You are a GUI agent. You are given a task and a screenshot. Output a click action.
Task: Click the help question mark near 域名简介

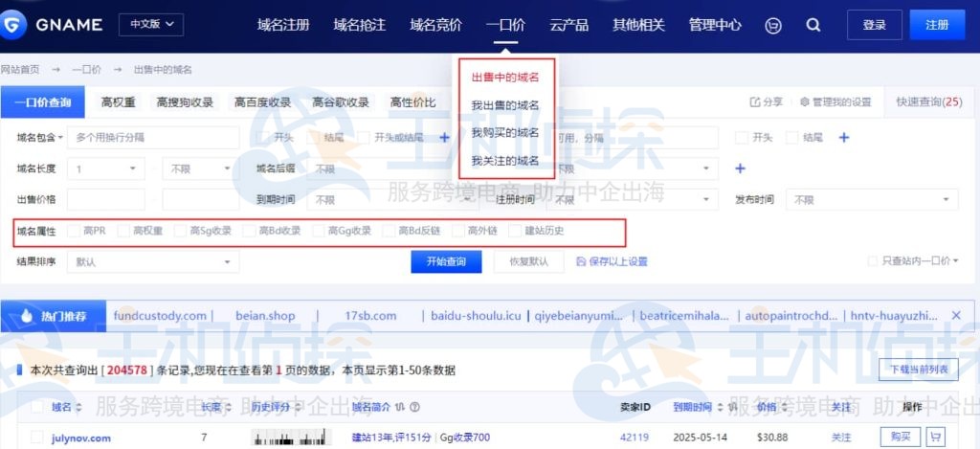click(x=414, y=407)
